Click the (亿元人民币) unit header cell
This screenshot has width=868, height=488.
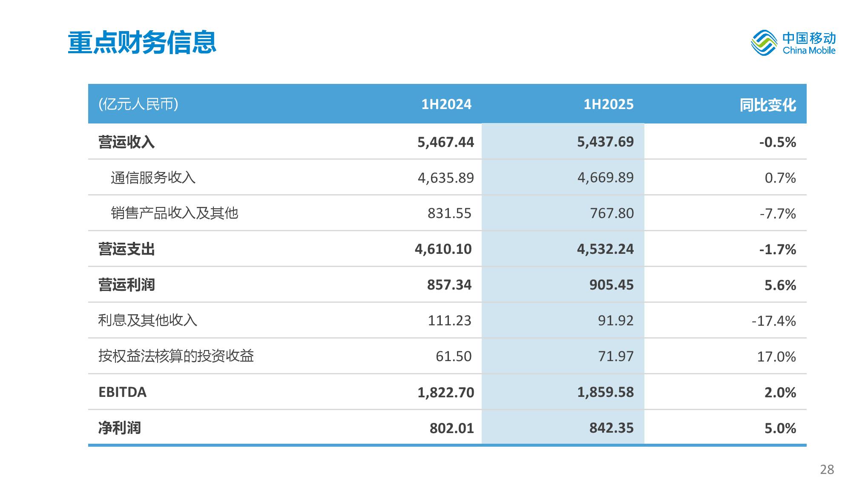(138, 104)
